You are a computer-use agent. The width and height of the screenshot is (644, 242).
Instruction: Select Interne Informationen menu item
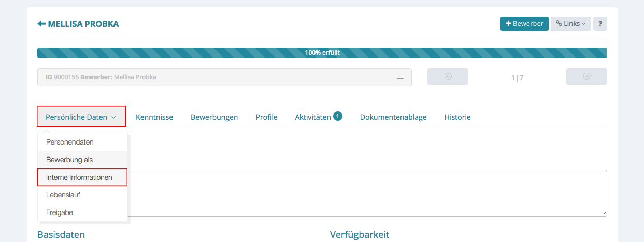79,177
